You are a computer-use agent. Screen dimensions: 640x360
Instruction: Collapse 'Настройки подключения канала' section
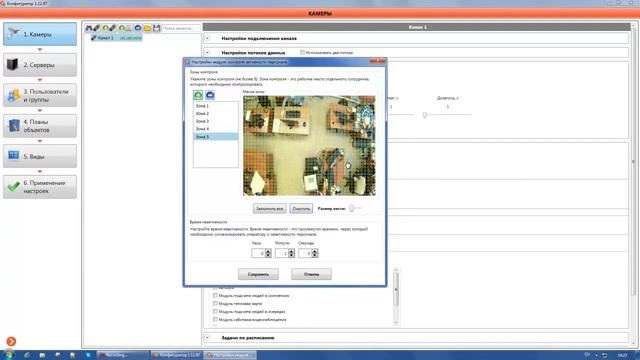pyautogui.click(x=207, y=38)
